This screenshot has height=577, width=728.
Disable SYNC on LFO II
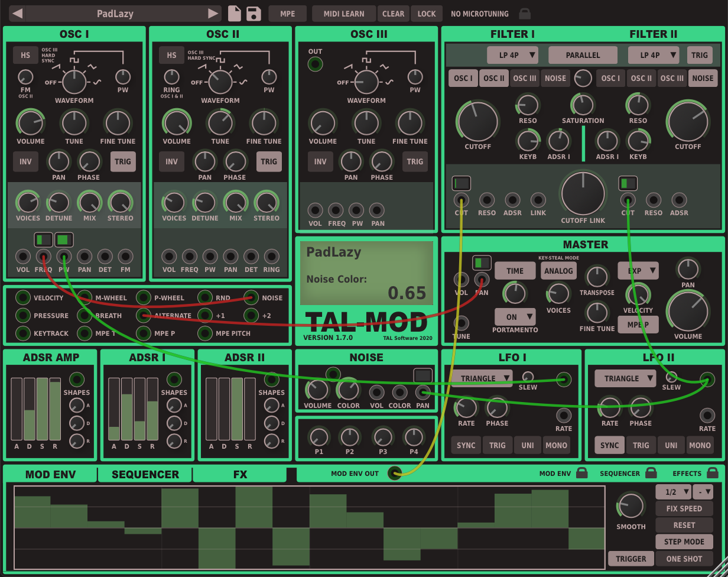click(609, 445)
